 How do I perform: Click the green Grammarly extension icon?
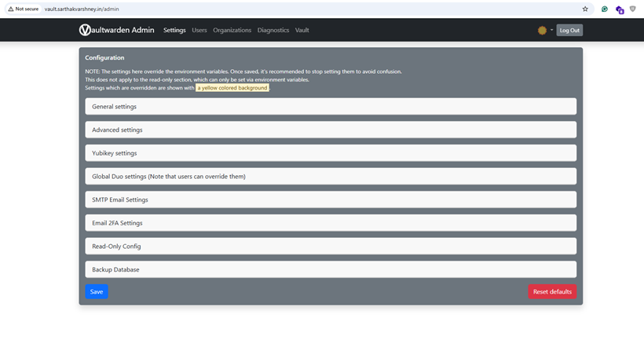pos(604,9)
